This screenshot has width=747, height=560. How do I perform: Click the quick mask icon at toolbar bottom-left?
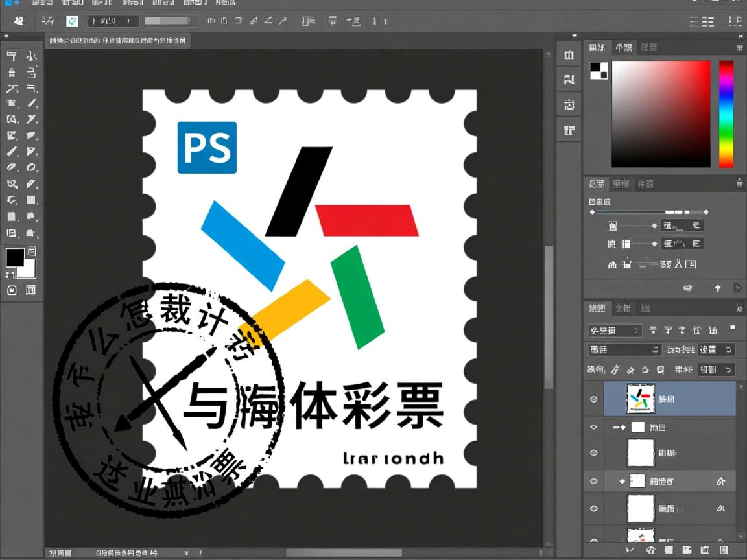click(12, 290)
